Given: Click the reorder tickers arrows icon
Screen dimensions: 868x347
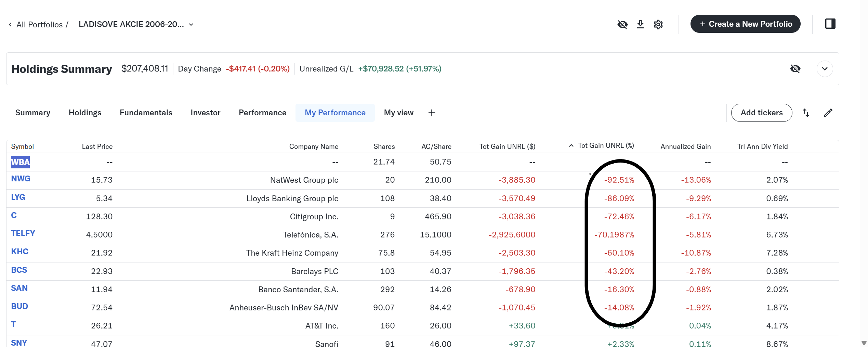Looking at the screenshot, I should coord(806,113).
